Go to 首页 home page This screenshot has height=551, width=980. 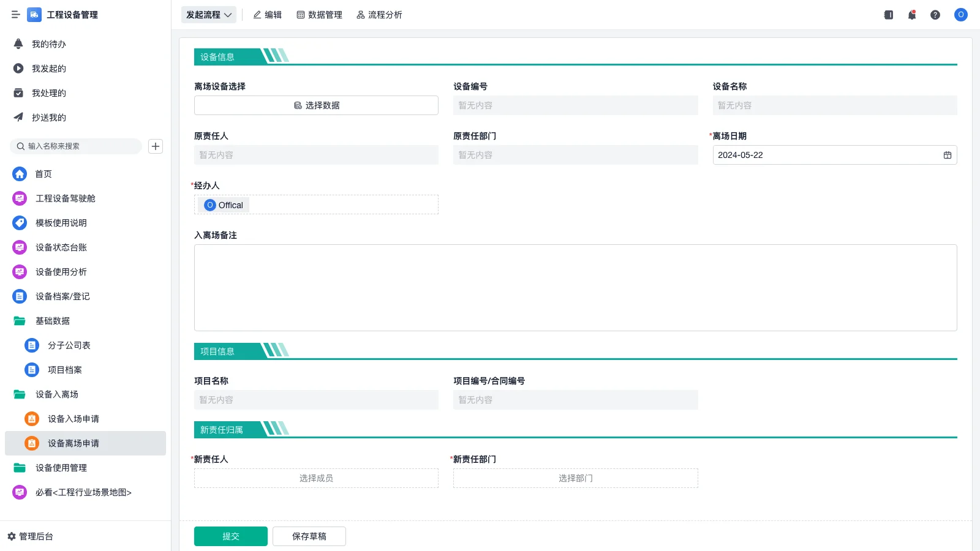[85, 174]
